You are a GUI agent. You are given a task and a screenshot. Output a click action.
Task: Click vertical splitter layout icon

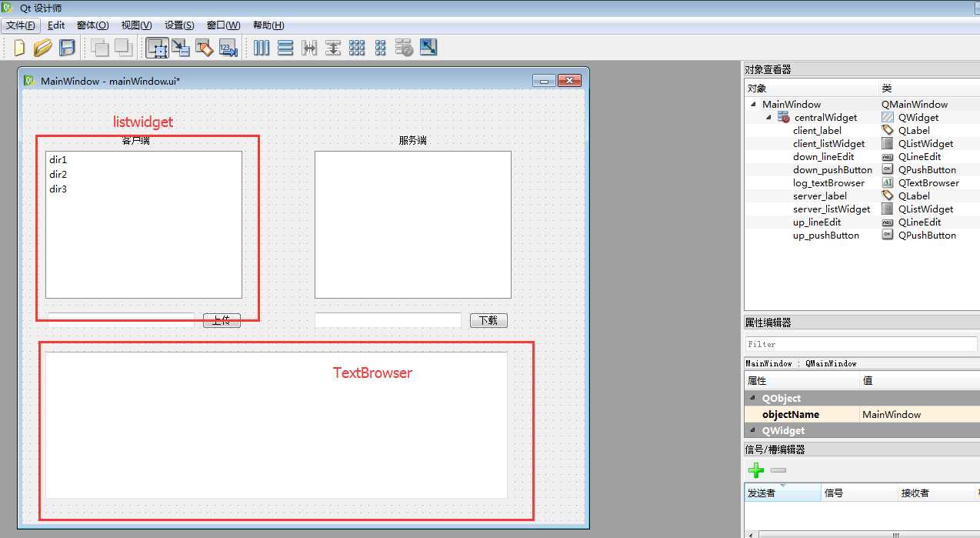click(x=333, y=48)
